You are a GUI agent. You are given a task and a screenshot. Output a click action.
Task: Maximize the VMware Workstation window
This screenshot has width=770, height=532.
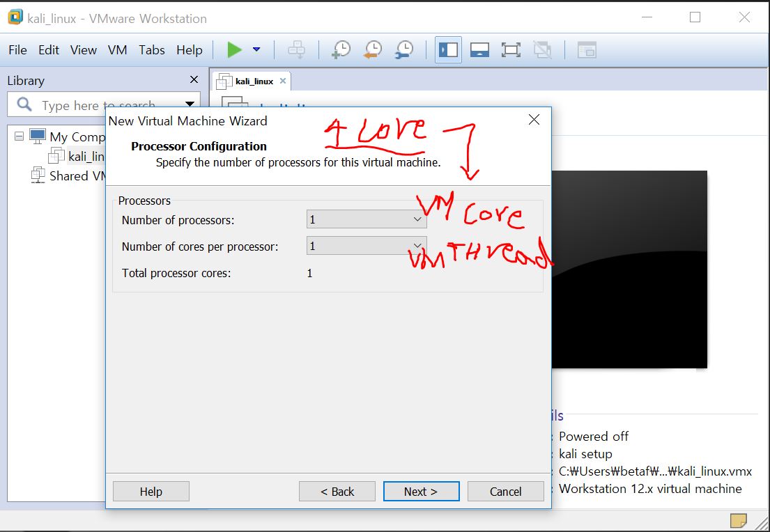[x=695, y=17]
